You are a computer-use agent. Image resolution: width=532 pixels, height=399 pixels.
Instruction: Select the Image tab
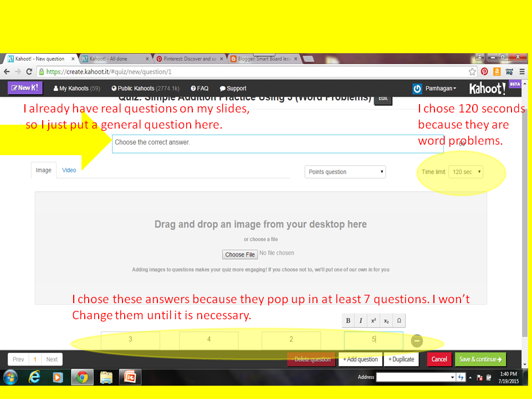(x=43, y=170)
